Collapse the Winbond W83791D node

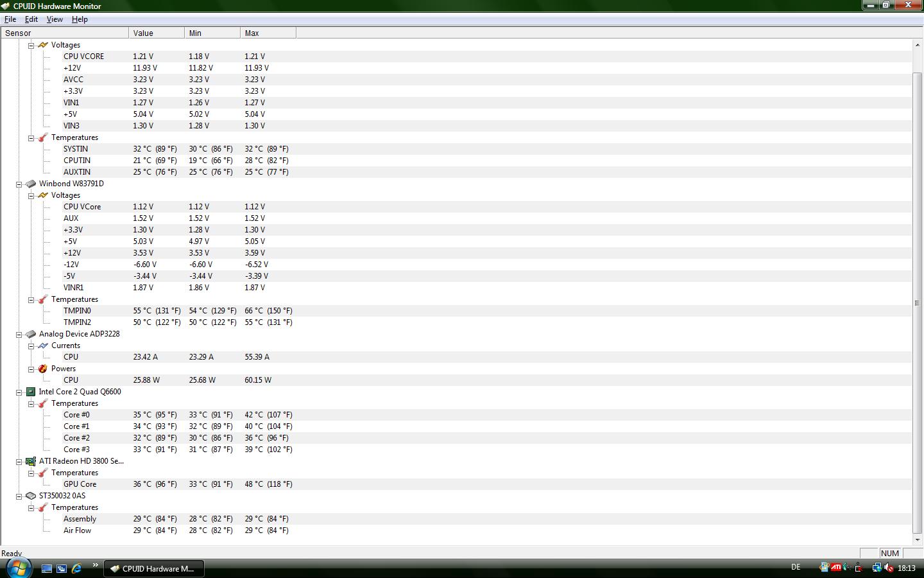coord(19,184)
